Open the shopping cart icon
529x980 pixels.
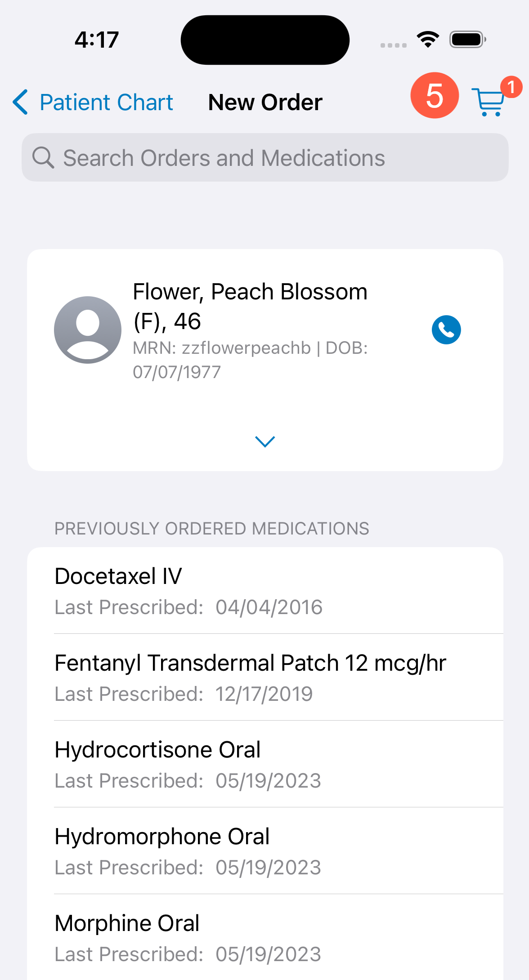coord(488,102)
